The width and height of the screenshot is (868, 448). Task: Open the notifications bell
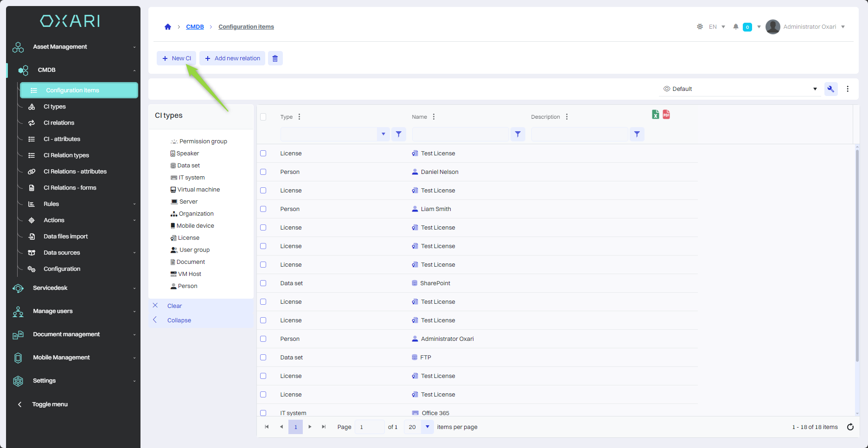735,27
